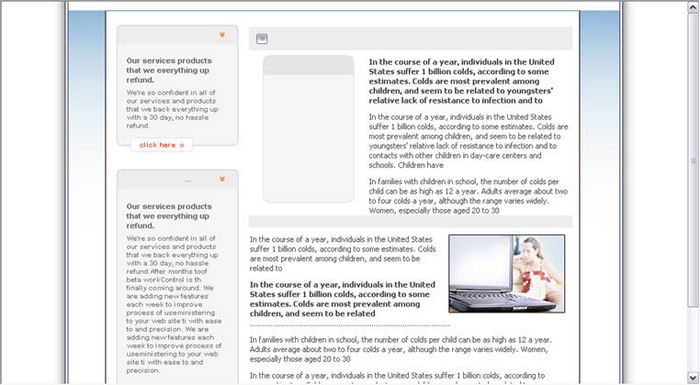Click the laptop and woman photo

click(507, 274)
